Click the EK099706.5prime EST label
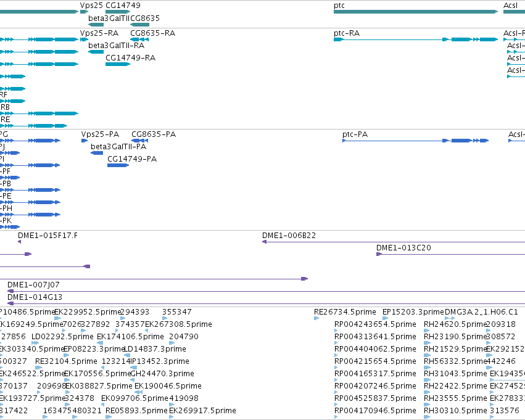Viewport: 525px width, 420px height. click(x=134, y=398)
